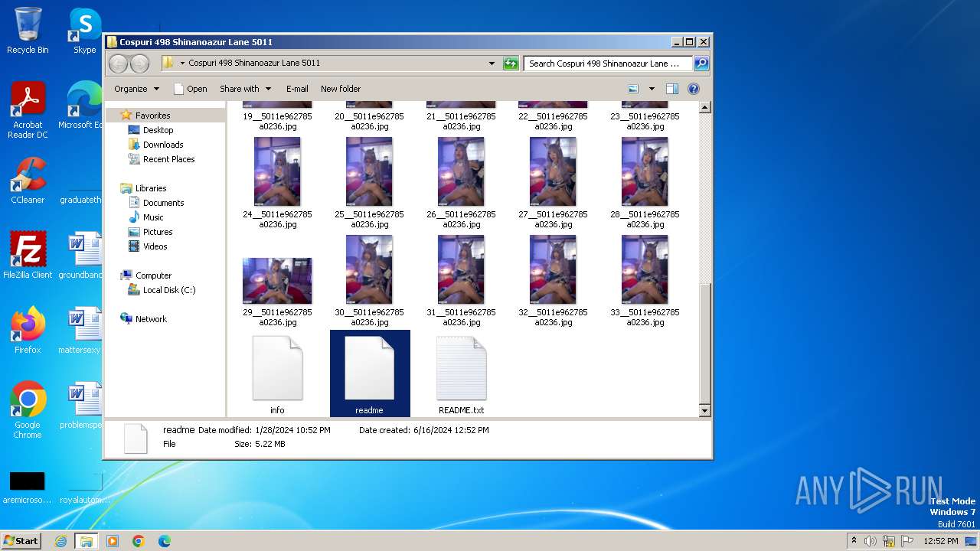Viewport: 980px width, 551px height.
Task: Click the file list vertical scrollbar thumb
Action: 705,342
